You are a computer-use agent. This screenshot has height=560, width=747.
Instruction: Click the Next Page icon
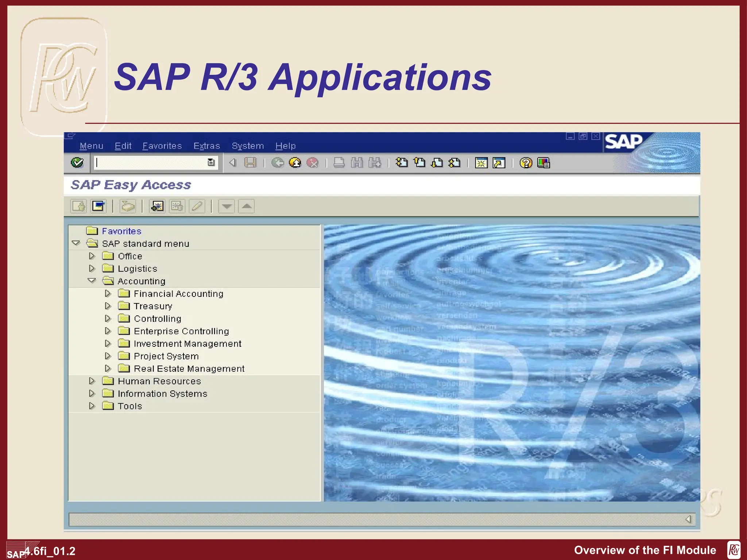coord(437,163)
